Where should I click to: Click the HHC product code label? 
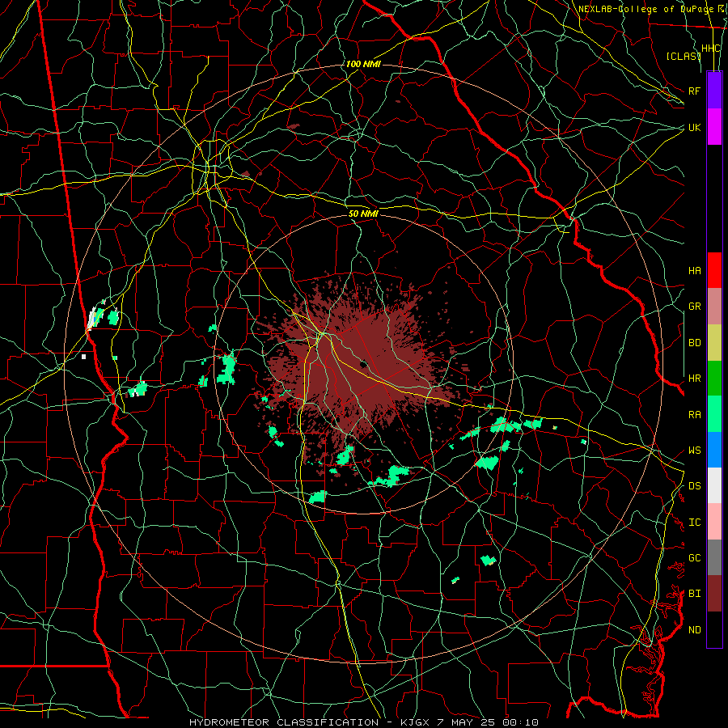click(710, 49)
